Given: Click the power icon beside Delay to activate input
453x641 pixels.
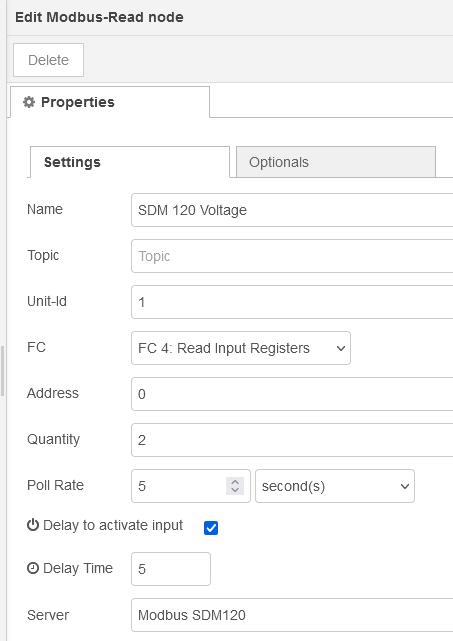Looking at the screenshot, I should click(x=33, y=525).
